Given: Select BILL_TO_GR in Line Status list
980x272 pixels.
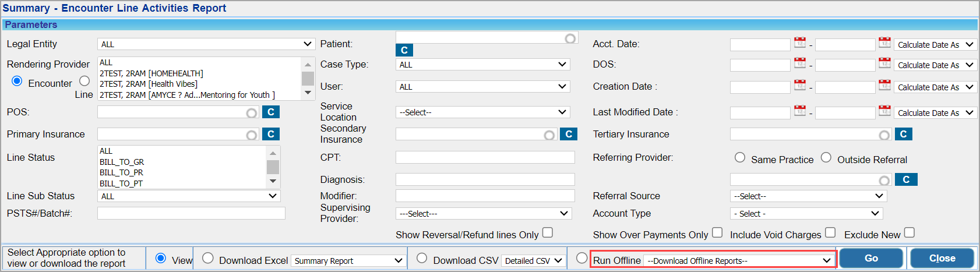Looking at the screenshot, I should (122, 162).
